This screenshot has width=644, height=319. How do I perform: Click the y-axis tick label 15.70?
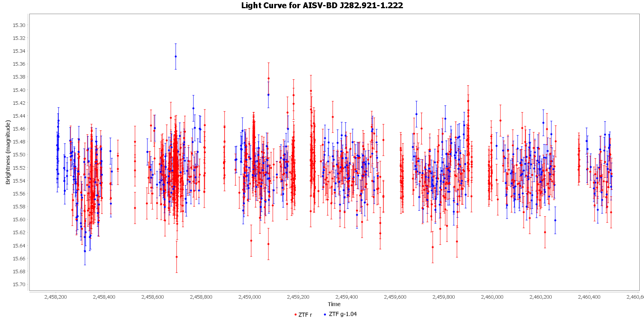tap(19, 285)
